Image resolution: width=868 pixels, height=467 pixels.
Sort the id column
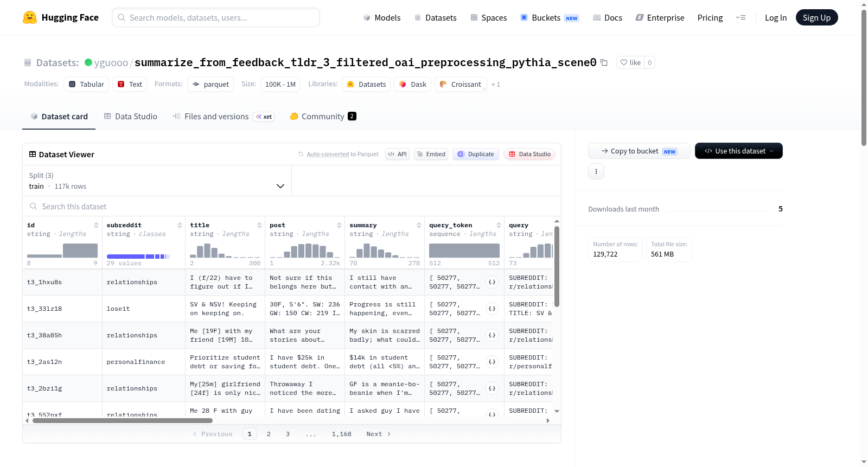[x=96, y=225]
